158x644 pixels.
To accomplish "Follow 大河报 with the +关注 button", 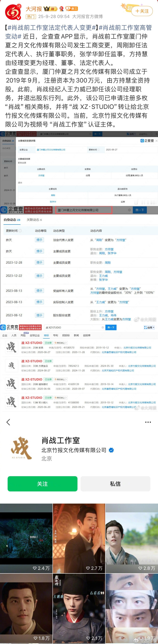I will click(x=142, y=11).
